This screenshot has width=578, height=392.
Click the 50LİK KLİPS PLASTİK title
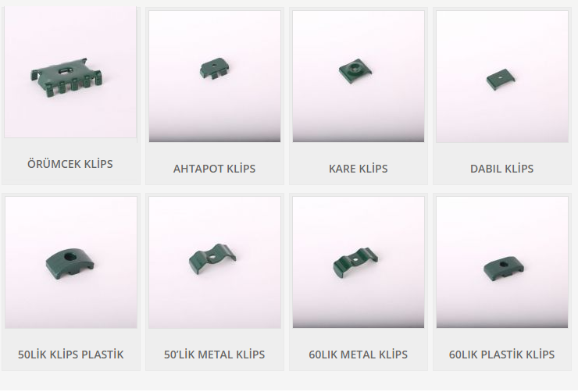pyautogui.click(x=71, y=355)
